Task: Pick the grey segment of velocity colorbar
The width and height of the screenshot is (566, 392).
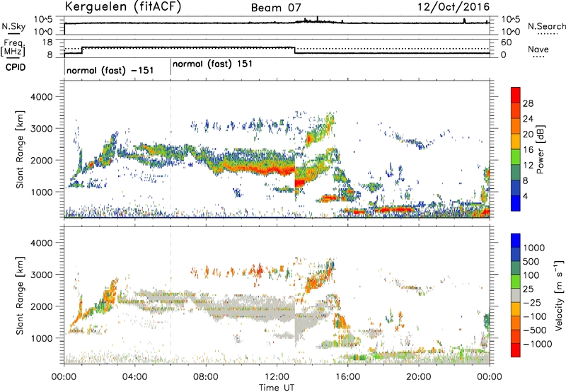Action: click(516, 295)
